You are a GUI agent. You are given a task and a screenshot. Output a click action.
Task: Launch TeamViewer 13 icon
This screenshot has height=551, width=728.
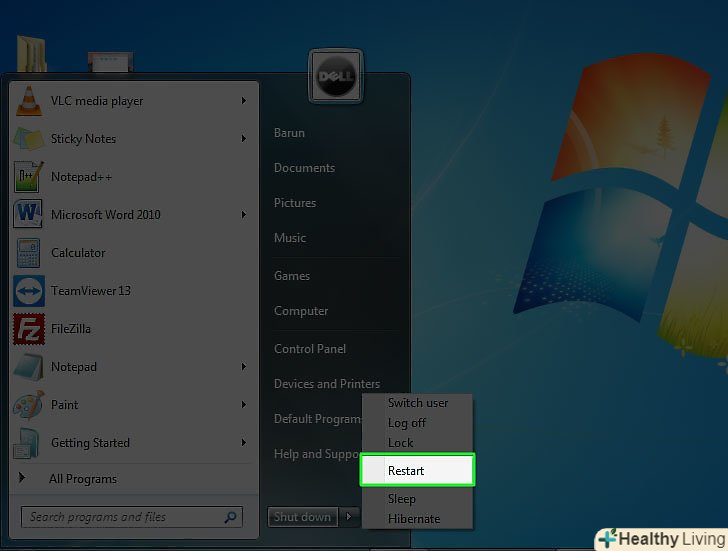[29, 291]
